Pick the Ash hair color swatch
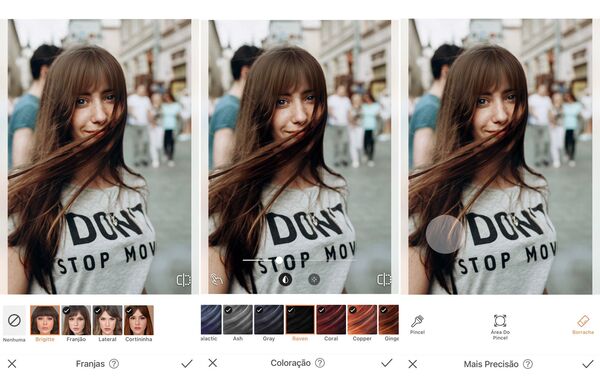This screenshot has height=387, width=600. 238,320
